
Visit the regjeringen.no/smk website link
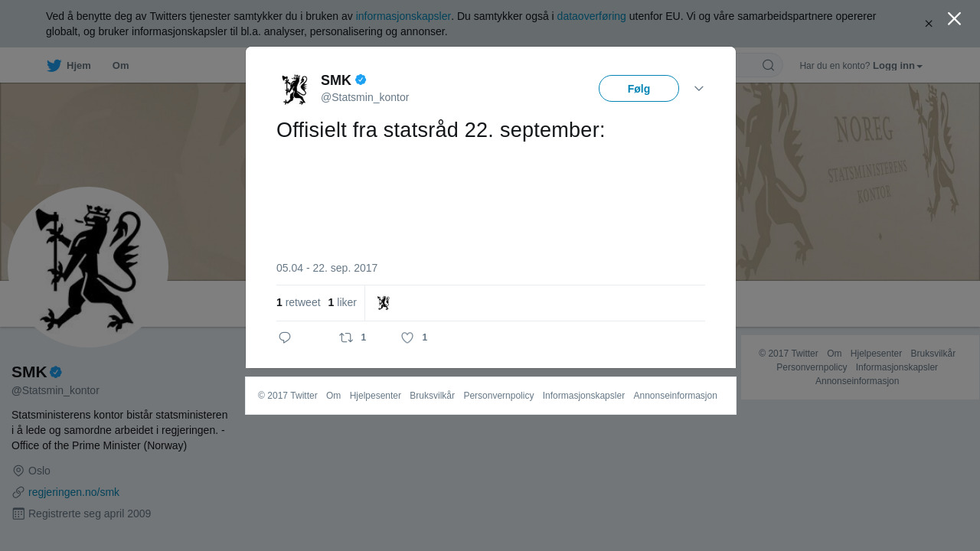73,492
